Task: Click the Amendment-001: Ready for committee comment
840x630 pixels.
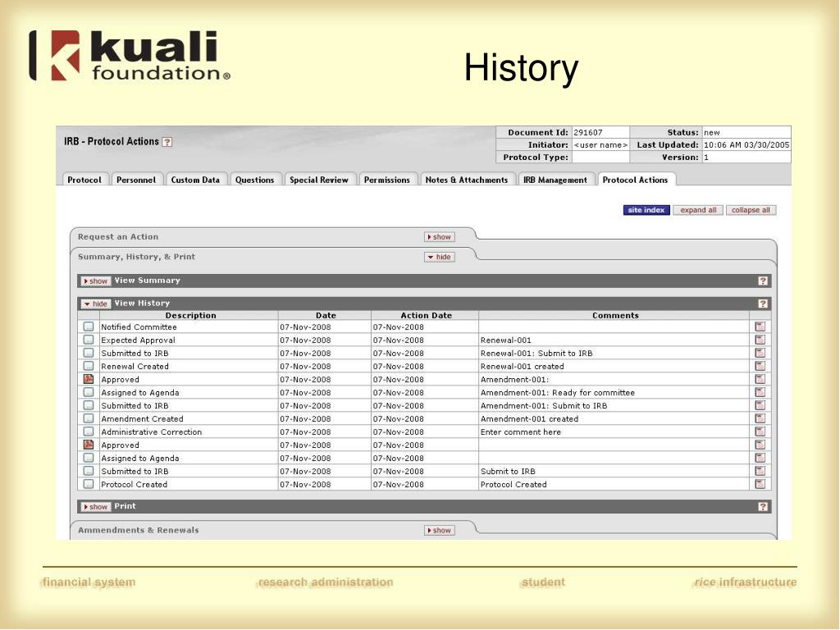Action: pos(558,393)
